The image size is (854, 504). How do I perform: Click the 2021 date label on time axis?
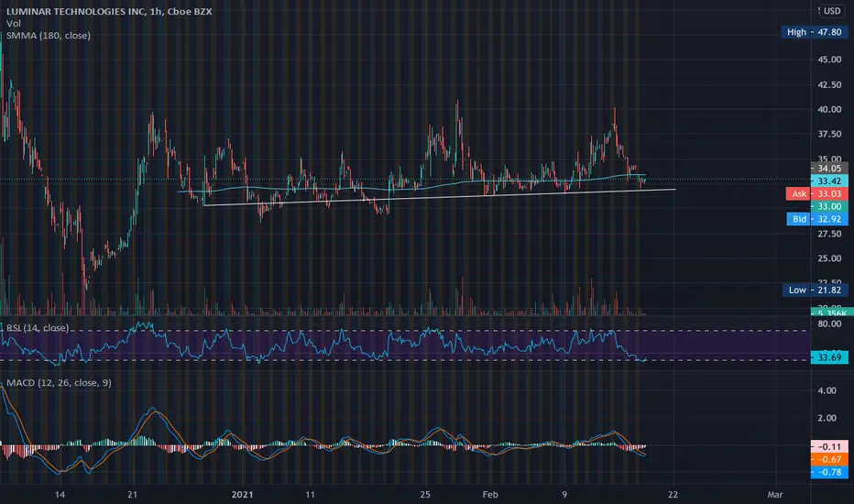pyautogui.click(x=243, y=495)
